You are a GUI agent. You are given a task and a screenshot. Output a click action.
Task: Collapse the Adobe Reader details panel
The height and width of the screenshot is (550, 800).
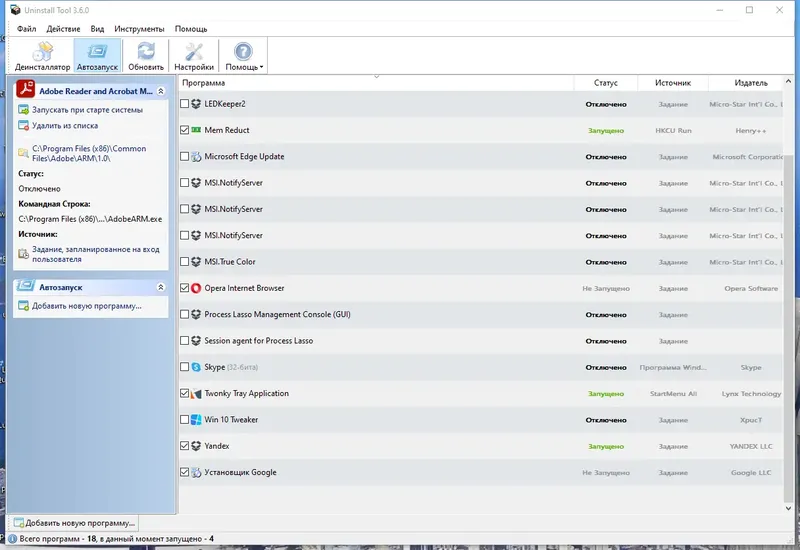tap(161, 91)
